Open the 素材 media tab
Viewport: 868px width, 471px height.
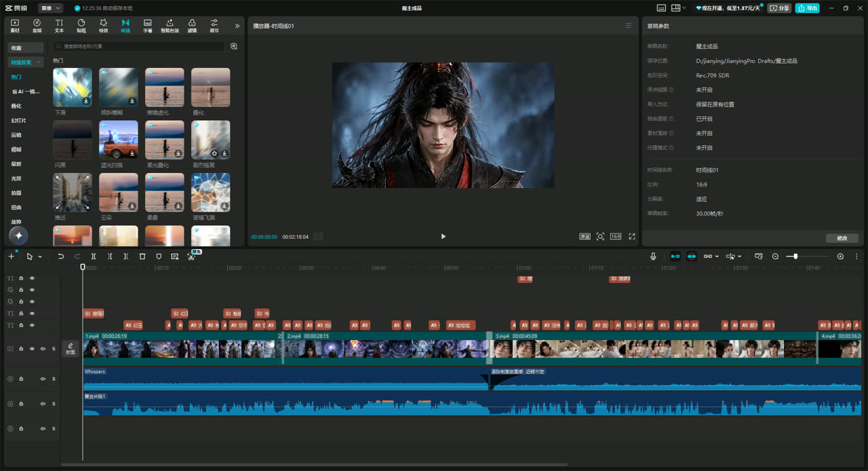coord(15,26)
